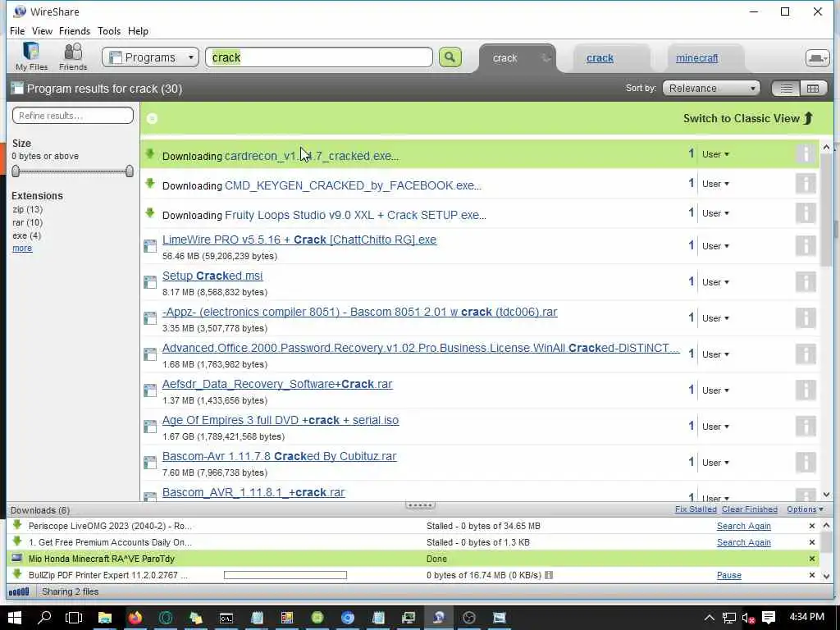This screenshot has width=840, height=630.
Task: Open File menu
Action: [x=17, y=31]
